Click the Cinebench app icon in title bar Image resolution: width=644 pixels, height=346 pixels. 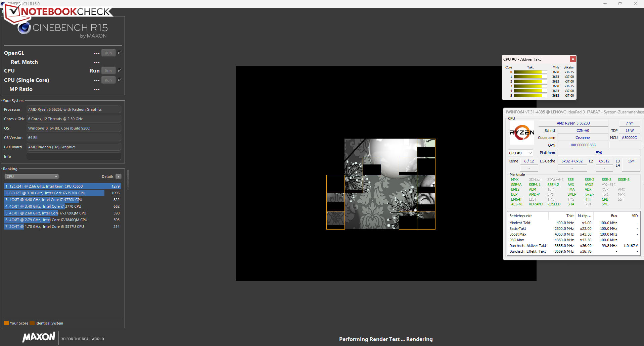3,4
